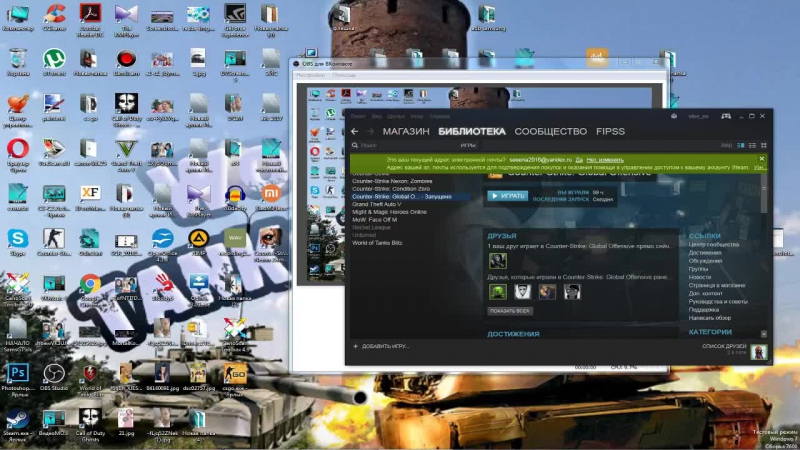Select the GeForce Experience desktop icon
This screenshot has width=800, height=450.
[235, 20]
